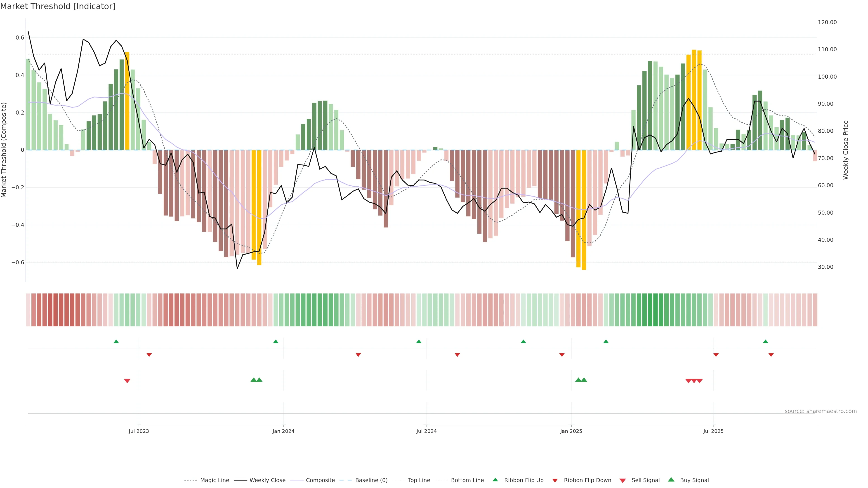Viewport: 868px width, 488px height.
Task: Toggle Baseline (0) legend entry
Action: pyautogui.click(x=371, y=480)
